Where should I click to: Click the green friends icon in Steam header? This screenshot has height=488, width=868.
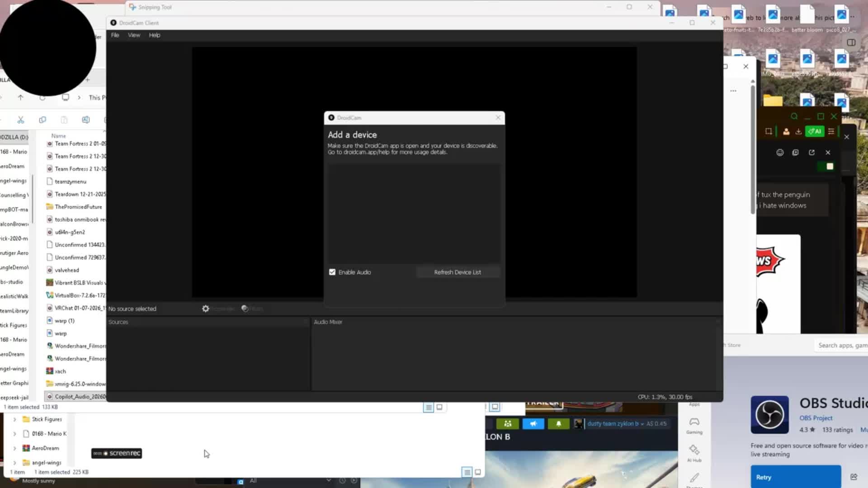click(x=508, y=424)
